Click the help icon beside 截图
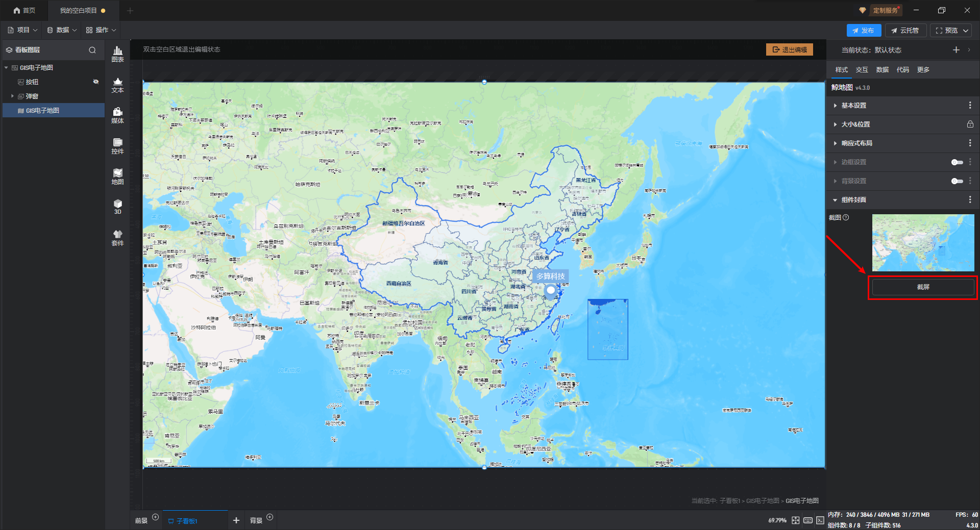980x530 pixels. tap(846, 217)
